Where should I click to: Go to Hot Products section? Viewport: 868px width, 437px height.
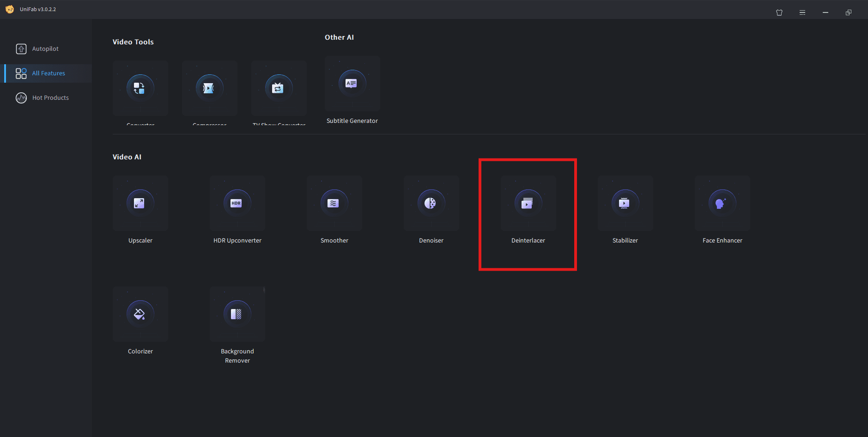tap(50, 98)
